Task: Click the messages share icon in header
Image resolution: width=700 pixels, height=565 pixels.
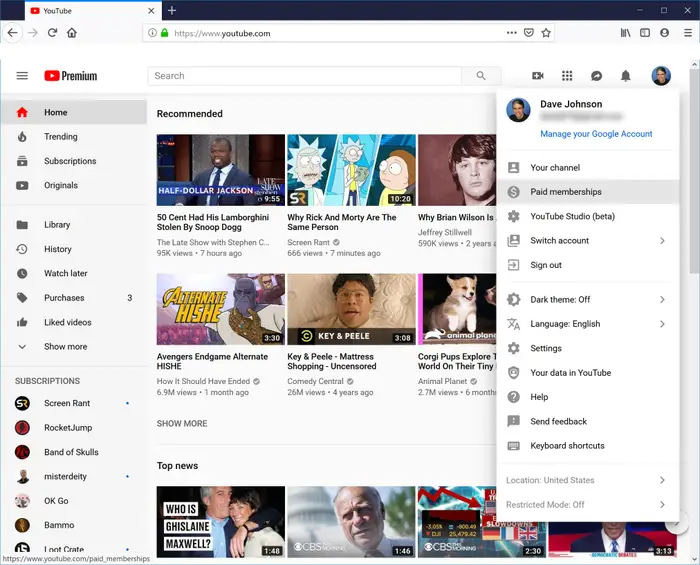Action: pyautogui.click(x=597, y=76)
